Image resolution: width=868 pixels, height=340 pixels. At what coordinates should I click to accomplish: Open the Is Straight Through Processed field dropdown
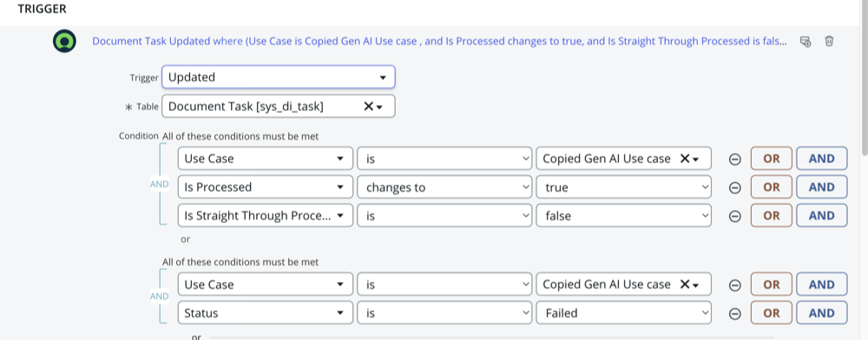point(265,216)
